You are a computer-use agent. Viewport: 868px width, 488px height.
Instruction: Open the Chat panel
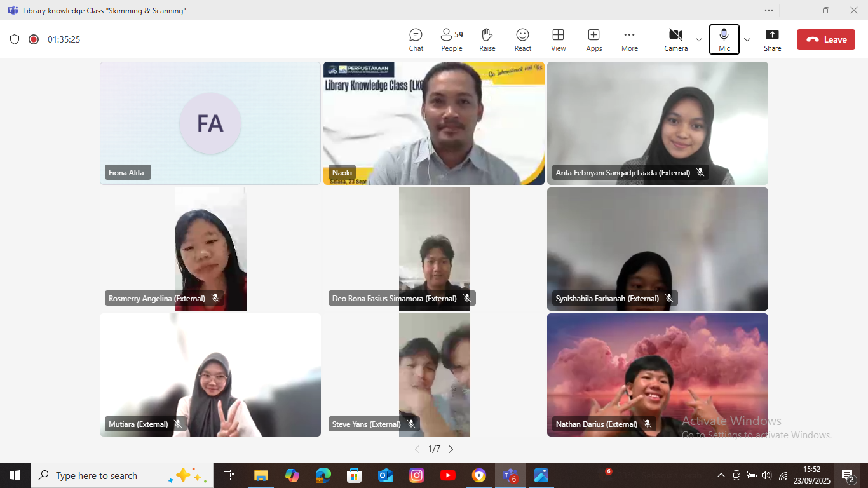[x=416, y=39]
